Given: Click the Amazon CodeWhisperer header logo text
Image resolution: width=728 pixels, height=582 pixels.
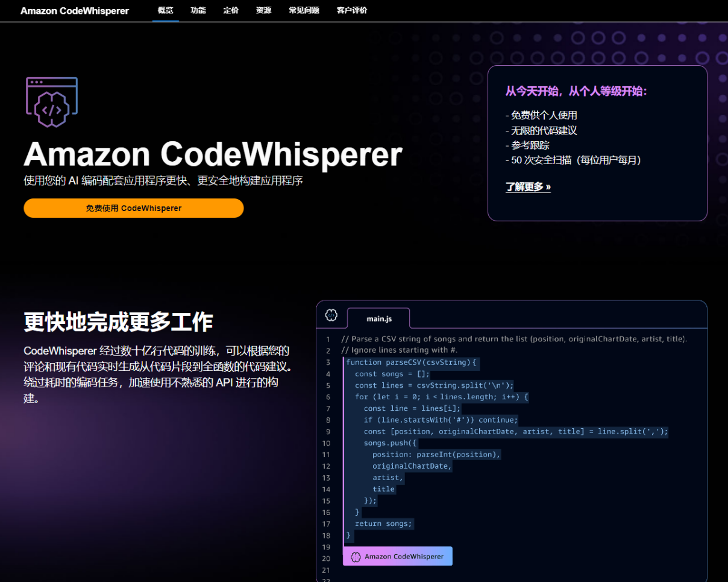Looking at the screenshot, I should (74, 10).
